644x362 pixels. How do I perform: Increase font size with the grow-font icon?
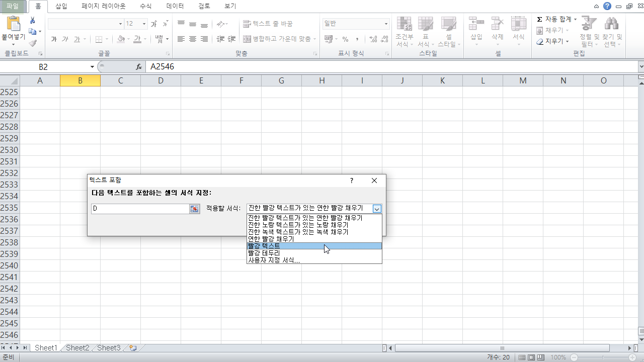pyautogui.click(x=154, y=24)
